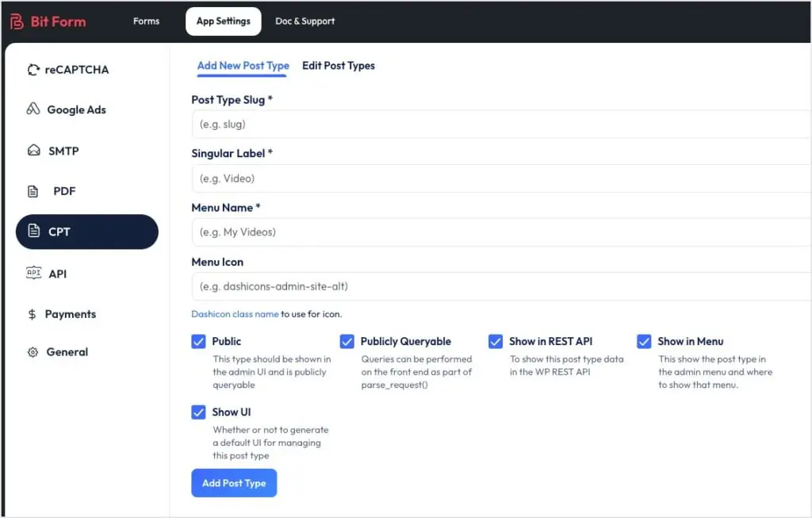
Task: Toggle the Show in REST API checkbox
Action: (496, 341)
